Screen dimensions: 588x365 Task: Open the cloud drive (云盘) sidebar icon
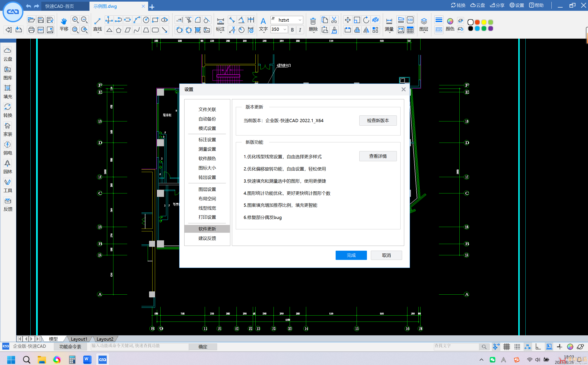[x=8, y=54]
